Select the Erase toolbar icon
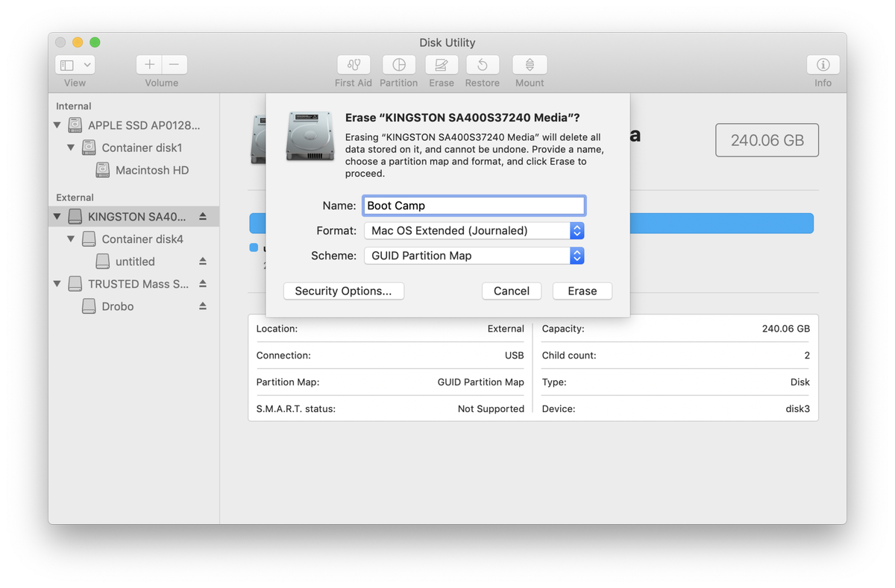Viewport: 895px width, 588px height. (x=442, y=65)
